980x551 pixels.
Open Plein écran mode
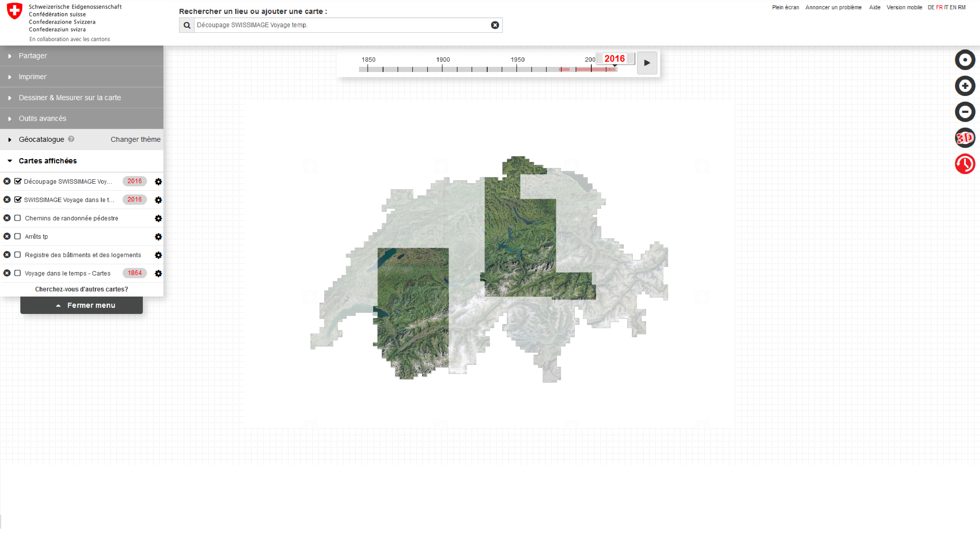785,7
